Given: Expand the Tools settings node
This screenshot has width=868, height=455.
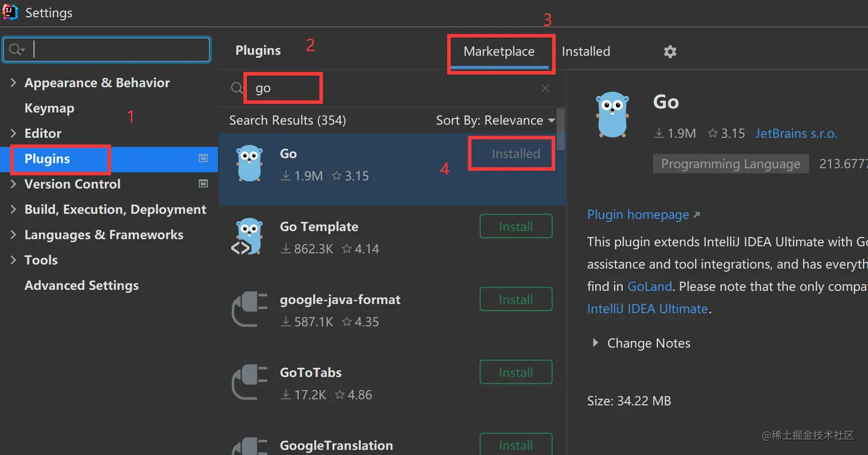Looking at the screenshot, I should [13, 260].
